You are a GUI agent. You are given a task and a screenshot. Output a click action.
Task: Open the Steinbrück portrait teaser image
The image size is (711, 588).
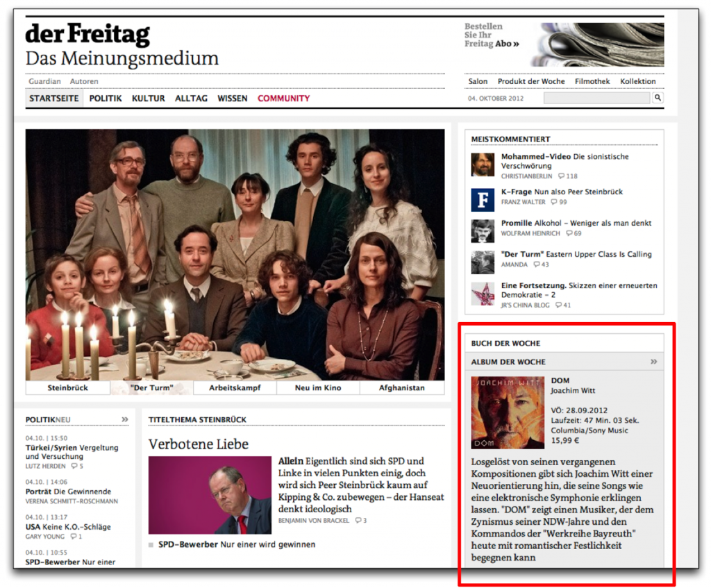point(210,495)
